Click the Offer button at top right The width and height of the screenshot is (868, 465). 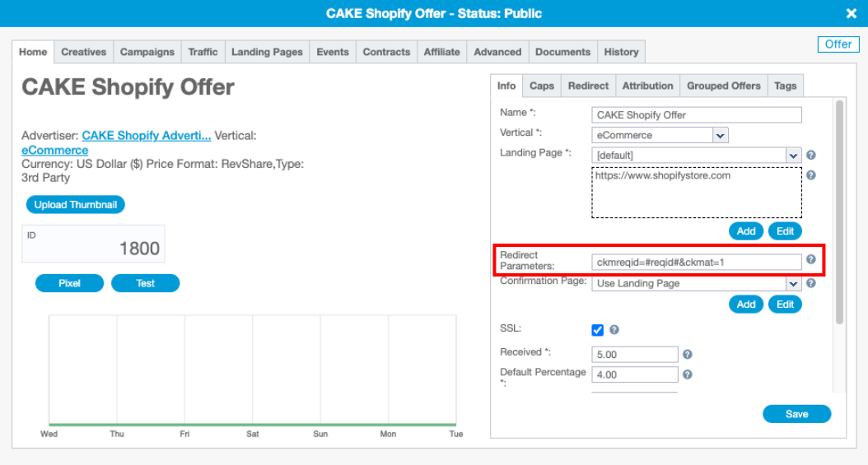coord(838,44)
